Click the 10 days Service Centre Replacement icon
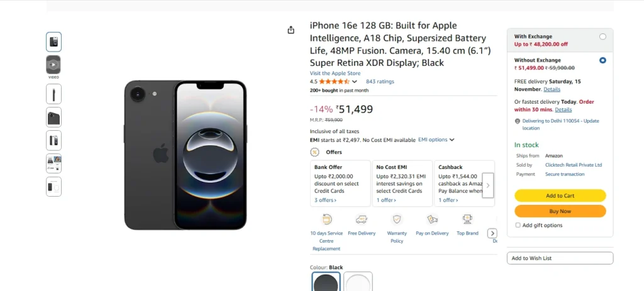This screenshot has height=291, width=644. tap(326, 219)
